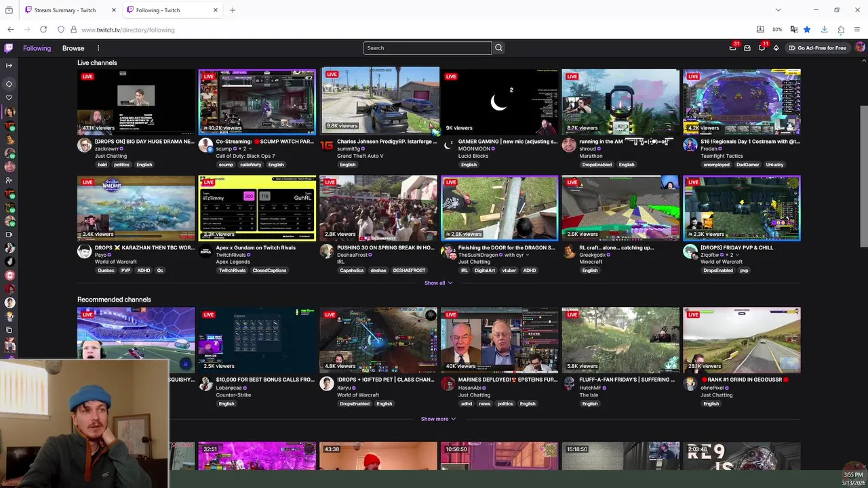Open Prime loot crown icon with 31 badge
Viewport: 868px width, 488px height.
click(733, 48)
